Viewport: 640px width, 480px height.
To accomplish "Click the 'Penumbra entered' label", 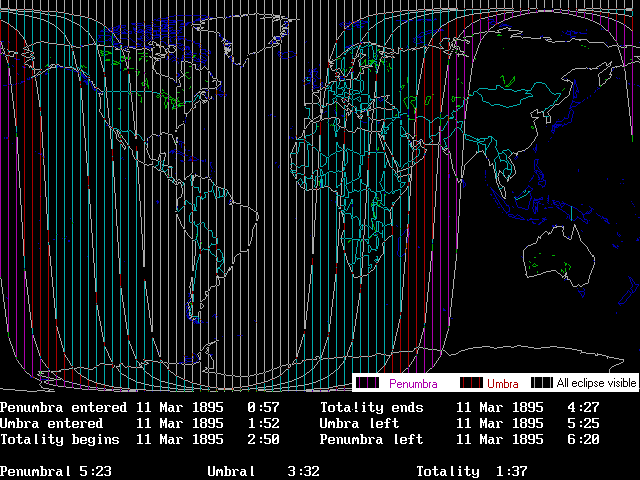I will pos(64,408).
